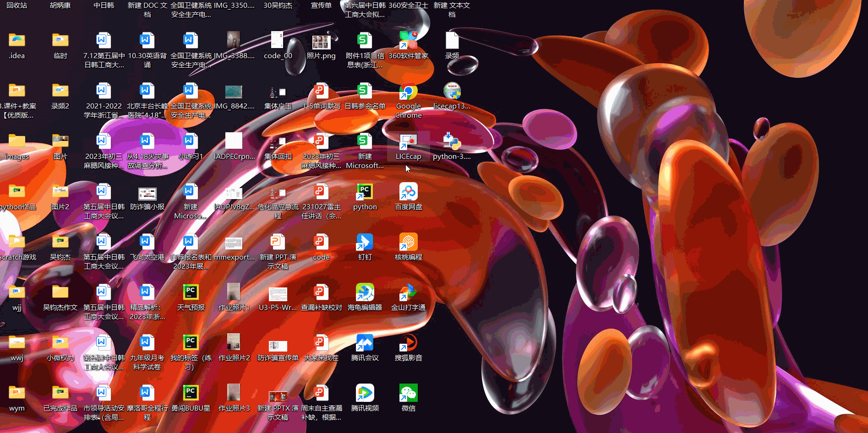Open the 10.30英语背诵 Word document
Viewport: 868px width, 433px height.
(x=147, y=41)
